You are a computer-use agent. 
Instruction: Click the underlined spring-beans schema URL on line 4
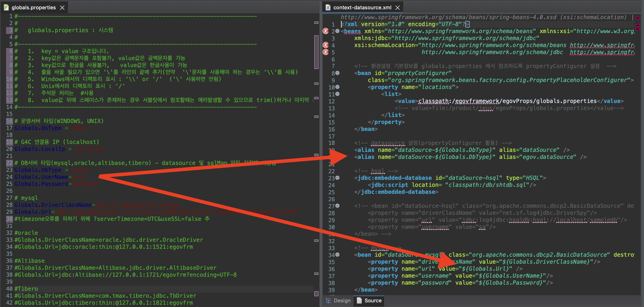[602, 45]
